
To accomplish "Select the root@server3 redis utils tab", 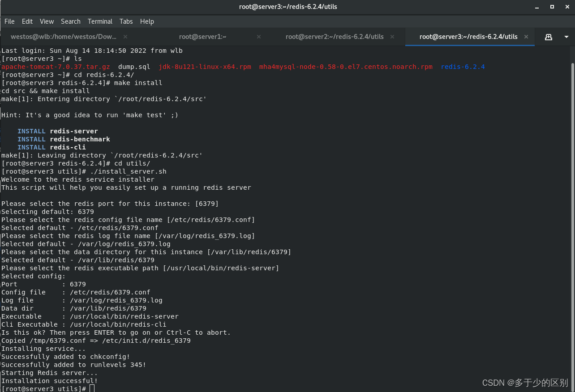I will pyautogui.click(x=468, y=37).
